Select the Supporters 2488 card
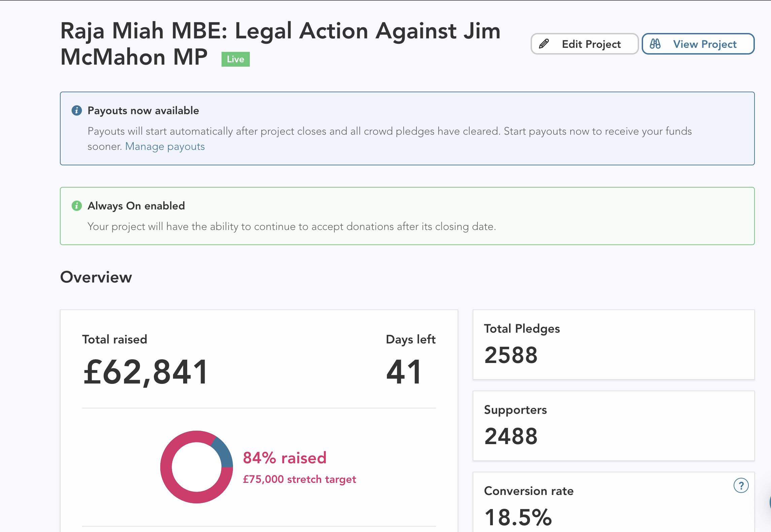 (x=613, y=426)
